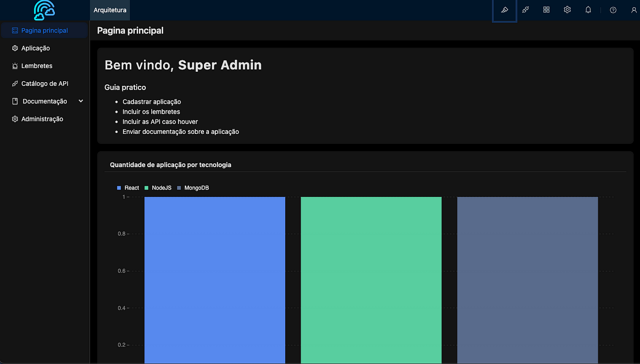Select Pagina principal in the sidebar

click(x=45, y=31)
